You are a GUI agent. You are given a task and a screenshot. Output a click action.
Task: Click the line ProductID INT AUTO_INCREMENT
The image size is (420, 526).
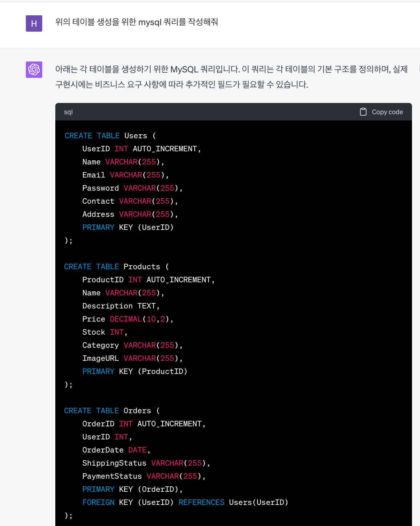[x=148, y=280]
